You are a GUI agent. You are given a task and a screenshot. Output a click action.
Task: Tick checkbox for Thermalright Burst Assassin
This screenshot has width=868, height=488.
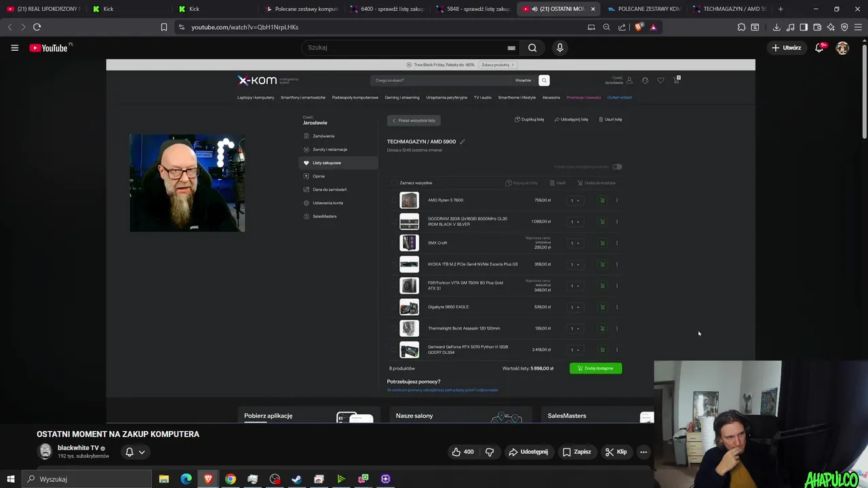tap(393, 328)
